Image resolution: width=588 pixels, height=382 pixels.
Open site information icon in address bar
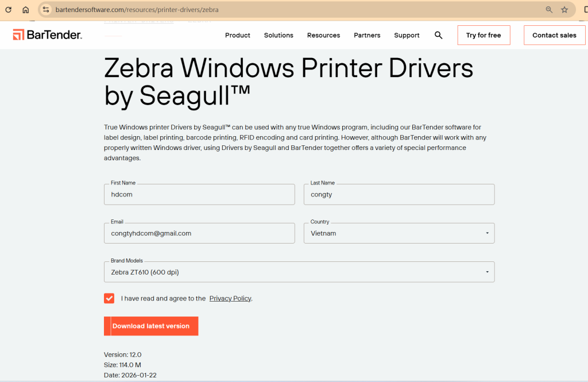point(46,10)
